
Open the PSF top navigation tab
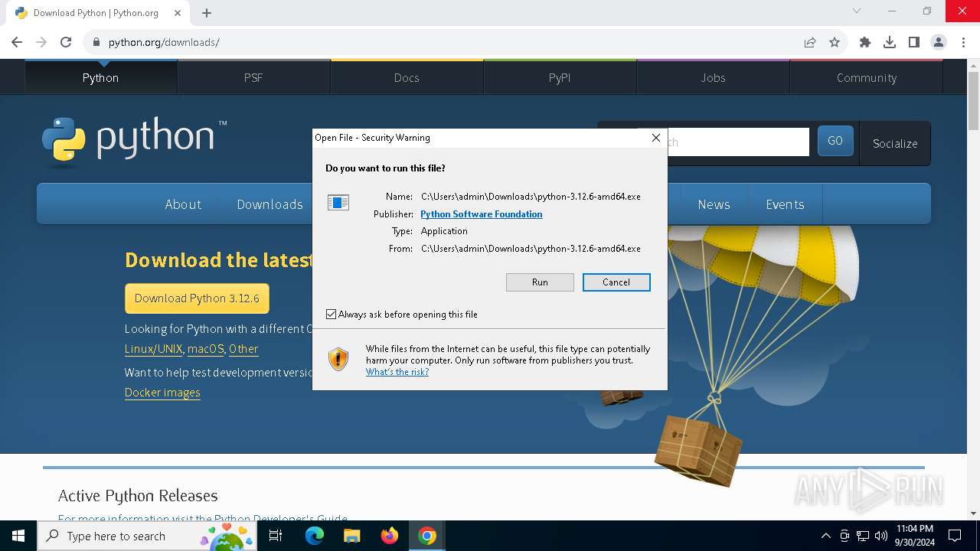(253, 77)
